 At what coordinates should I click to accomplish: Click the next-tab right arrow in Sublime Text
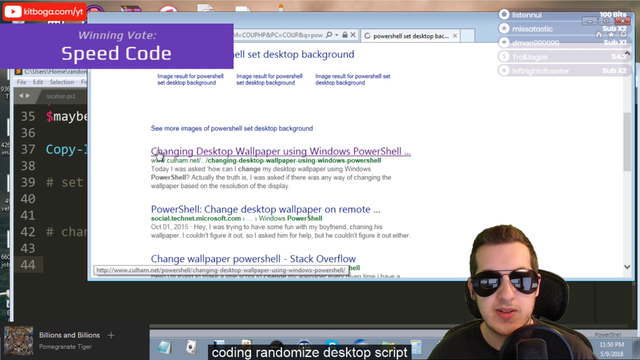(28, 96)
